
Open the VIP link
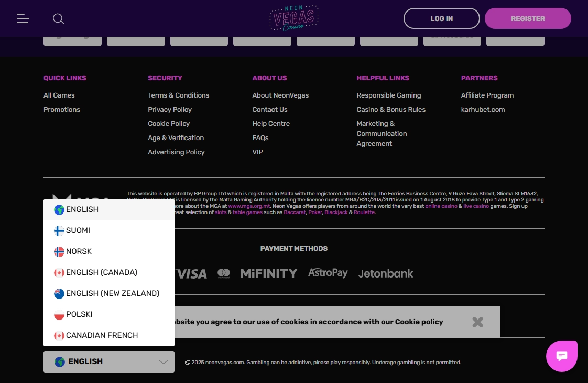coord(258,152)
